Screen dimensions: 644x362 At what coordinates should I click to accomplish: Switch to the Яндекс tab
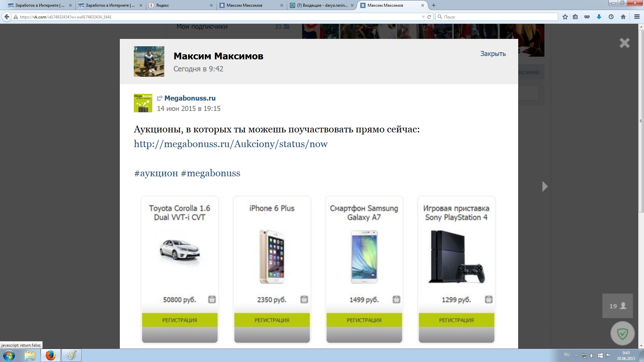point(181,5)
